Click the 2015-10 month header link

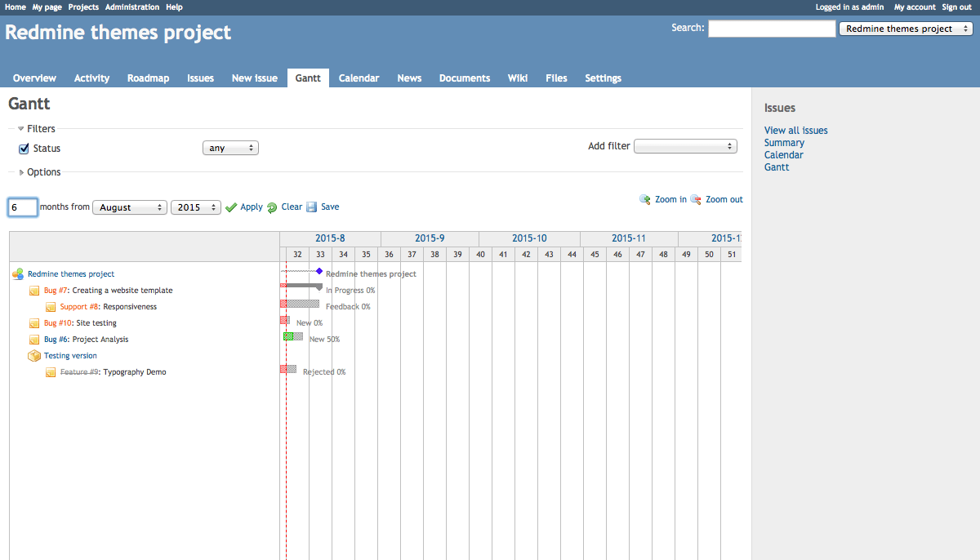[x=529, y=238]
